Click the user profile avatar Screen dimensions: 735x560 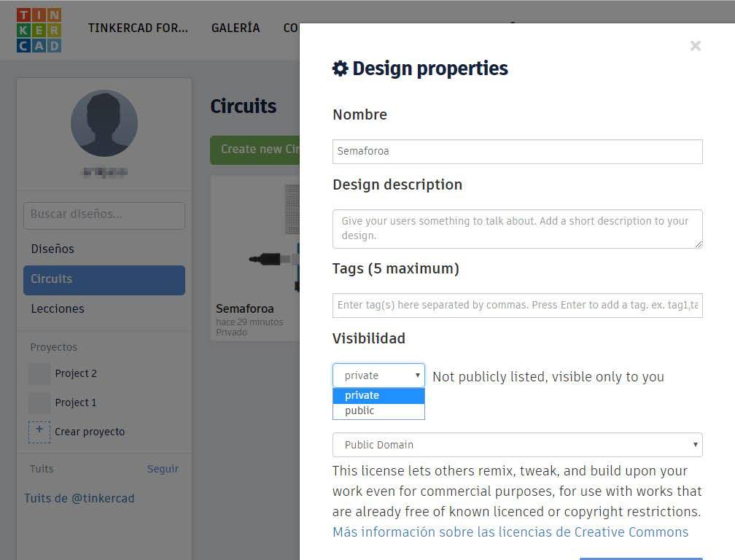104,123
